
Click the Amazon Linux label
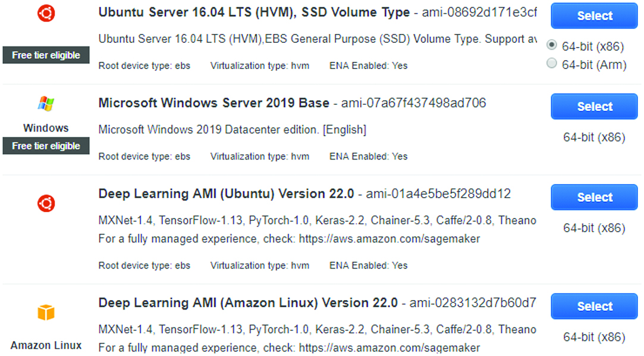coord(46,345)
